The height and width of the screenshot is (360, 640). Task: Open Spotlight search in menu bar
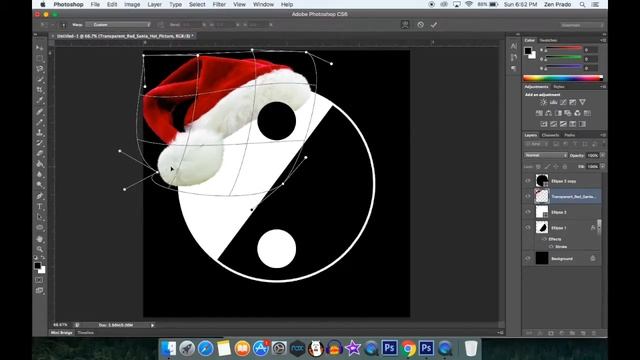tap(582, 4)
